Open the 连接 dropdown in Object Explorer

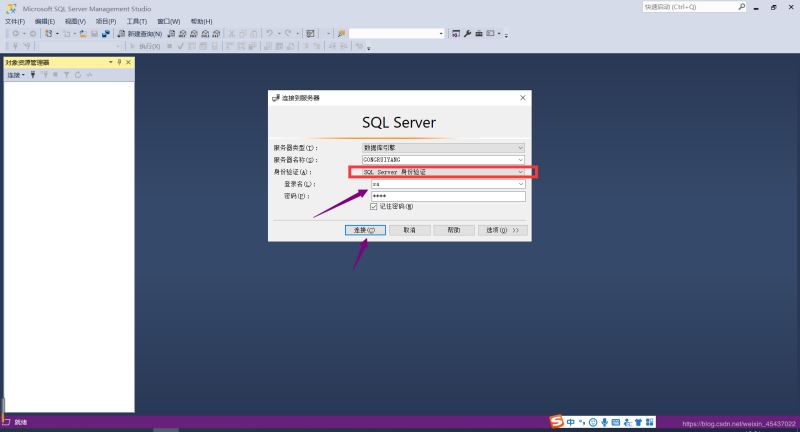[16, 75]
